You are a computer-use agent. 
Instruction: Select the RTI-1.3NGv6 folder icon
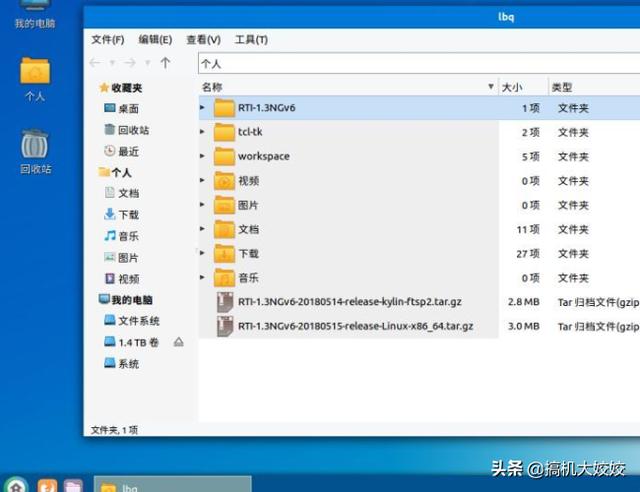[224, 108]
